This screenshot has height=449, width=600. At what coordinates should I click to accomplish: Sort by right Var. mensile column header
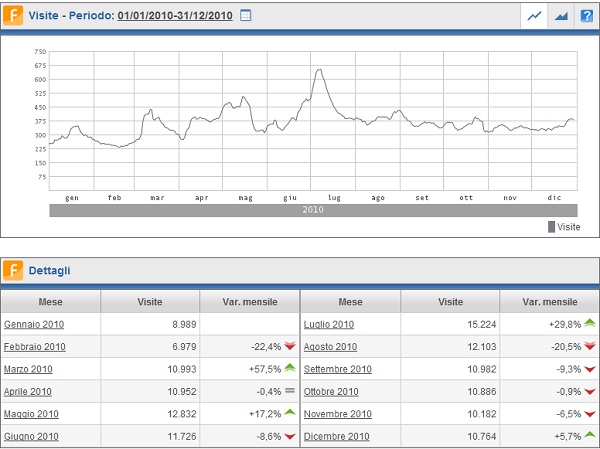(550, 301)
